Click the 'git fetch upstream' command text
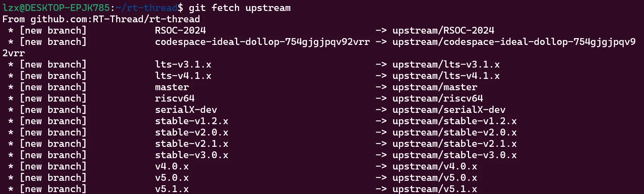Screen dimensions: 644x194 coord(240,8)
